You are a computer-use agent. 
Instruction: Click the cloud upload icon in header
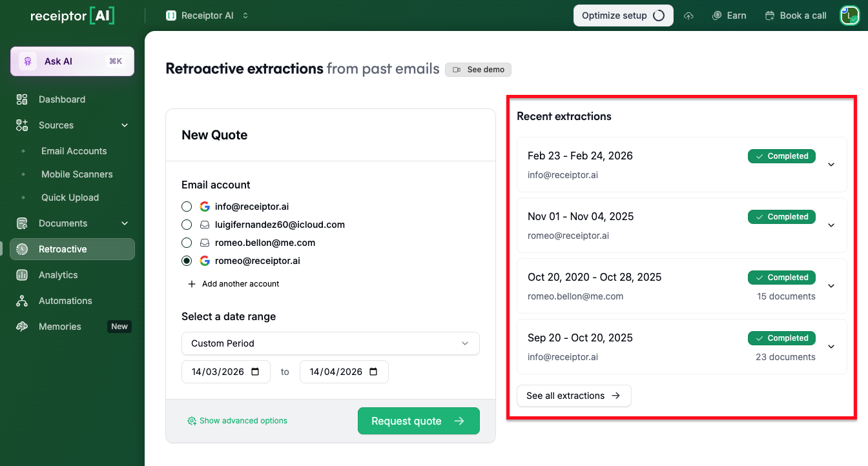tap(689, 15)
